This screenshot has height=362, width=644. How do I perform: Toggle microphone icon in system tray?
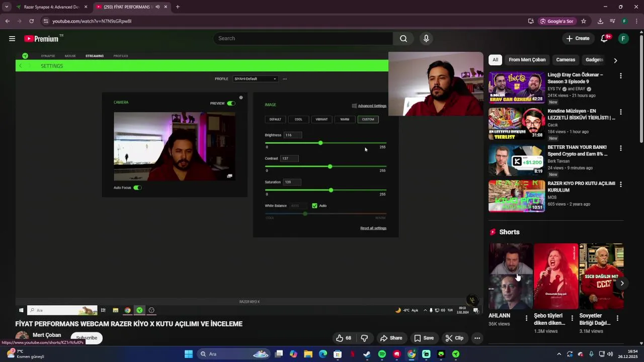click(591, 354)
